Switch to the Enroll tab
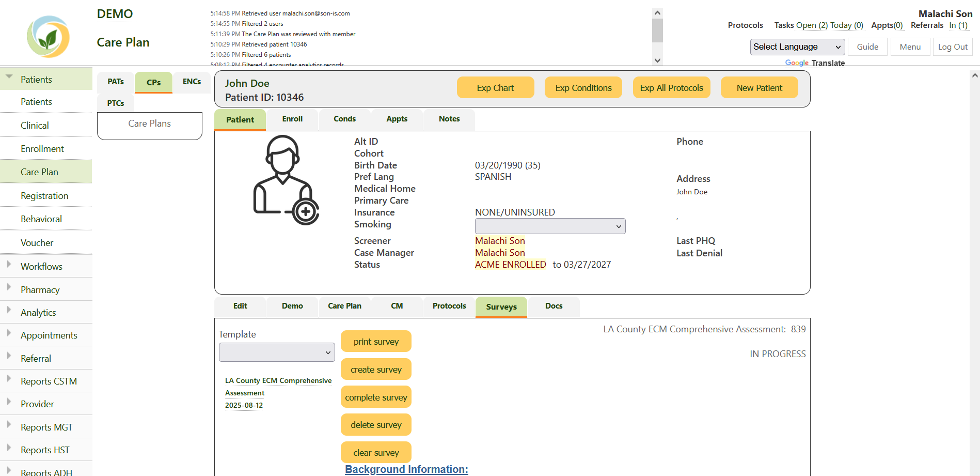 pyautogui.click(x=292, y=119)
